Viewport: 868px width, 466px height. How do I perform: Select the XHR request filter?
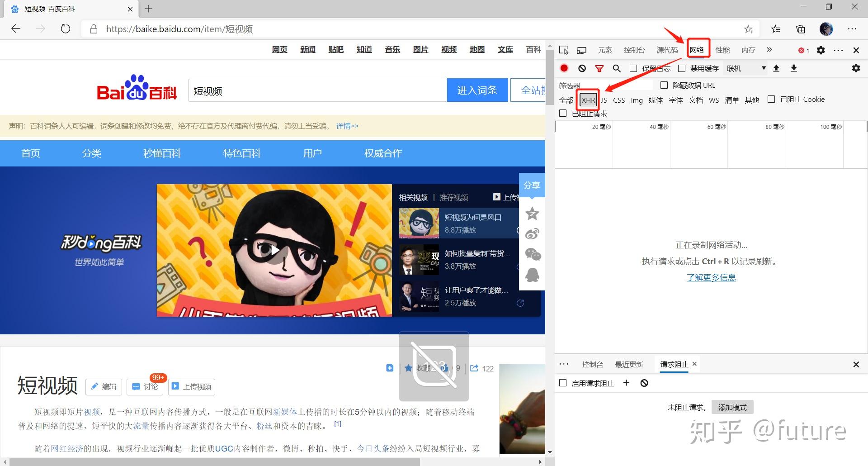pyautogui.click(x=588, y=100)
